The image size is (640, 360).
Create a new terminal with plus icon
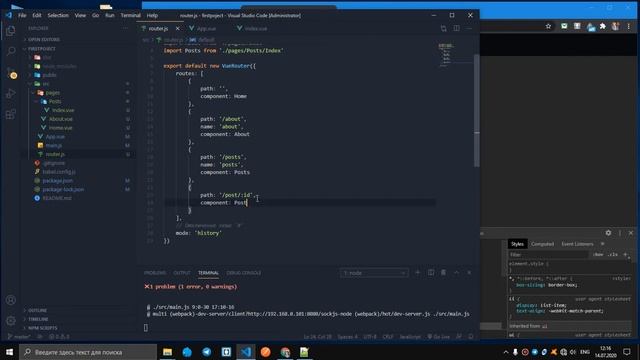click(x=418, y=273)
